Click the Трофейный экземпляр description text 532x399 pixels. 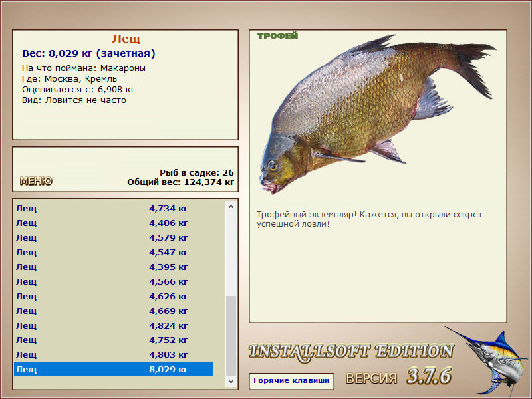coord(369,219)
